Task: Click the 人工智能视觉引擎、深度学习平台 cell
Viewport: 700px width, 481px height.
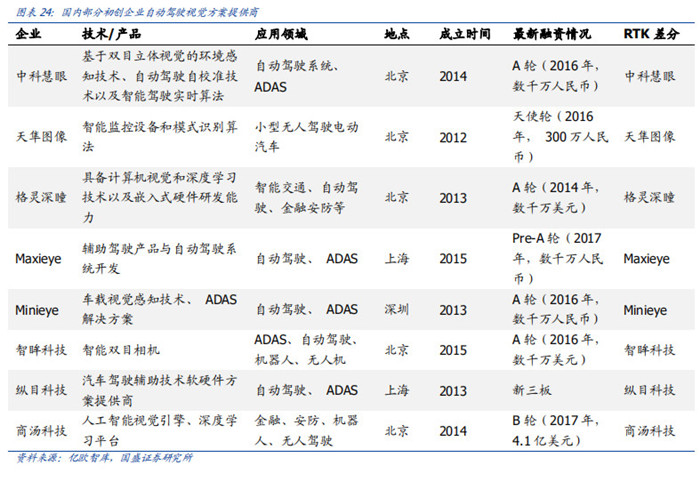Action: [160, 430]
